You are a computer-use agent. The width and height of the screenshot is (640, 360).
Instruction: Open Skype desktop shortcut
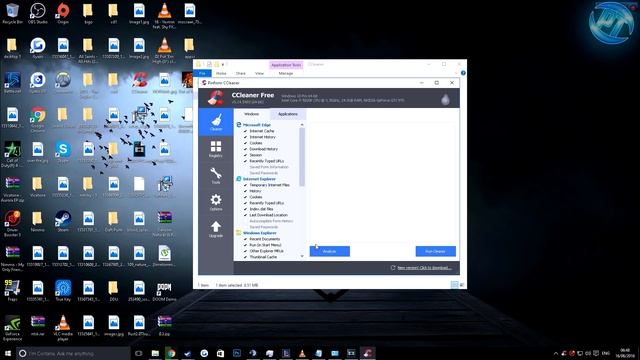pyautogui.click(x=63, y=152)
